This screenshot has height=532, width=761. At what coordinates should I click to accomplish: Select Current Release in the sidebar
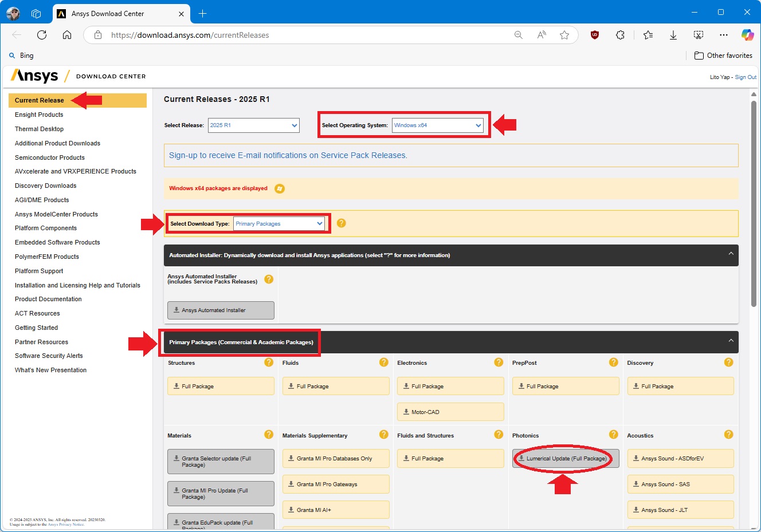[40, 100]
